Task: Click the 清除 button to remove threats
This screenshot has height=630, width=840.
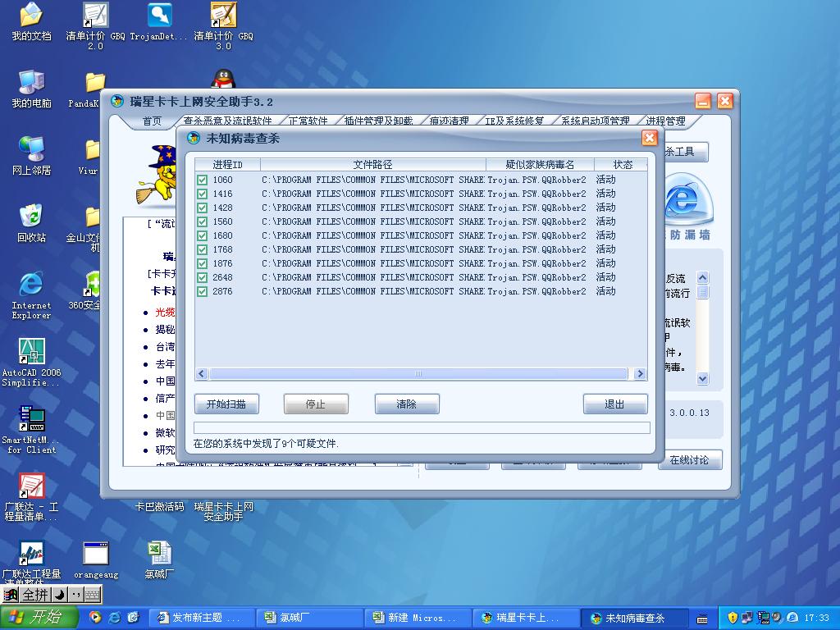Action: 407,404
